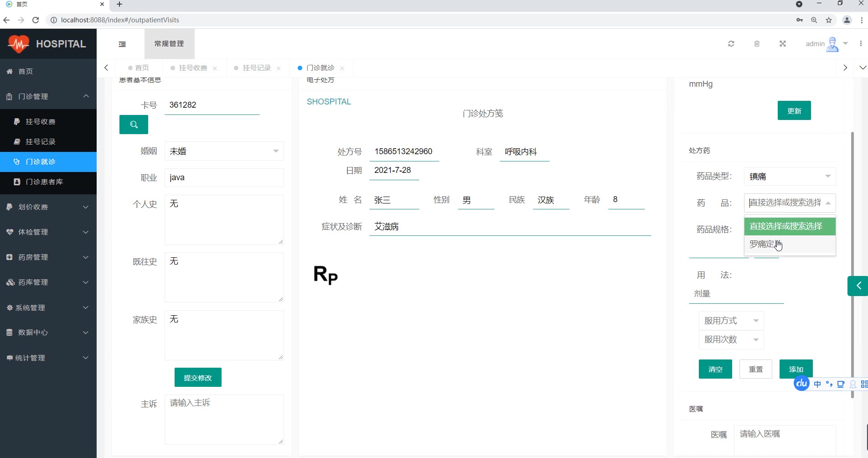This screenshot has width=868, height=458.
Task: Open the teal side panel arrow
Action: tap(858, 286)
